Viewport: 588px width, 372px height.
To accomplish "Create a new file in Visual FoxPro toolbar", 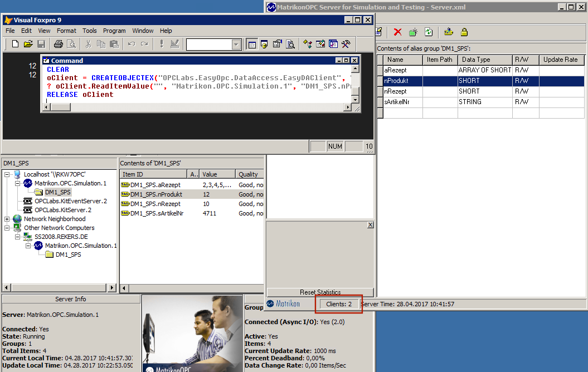I will (x=15, y=44).
